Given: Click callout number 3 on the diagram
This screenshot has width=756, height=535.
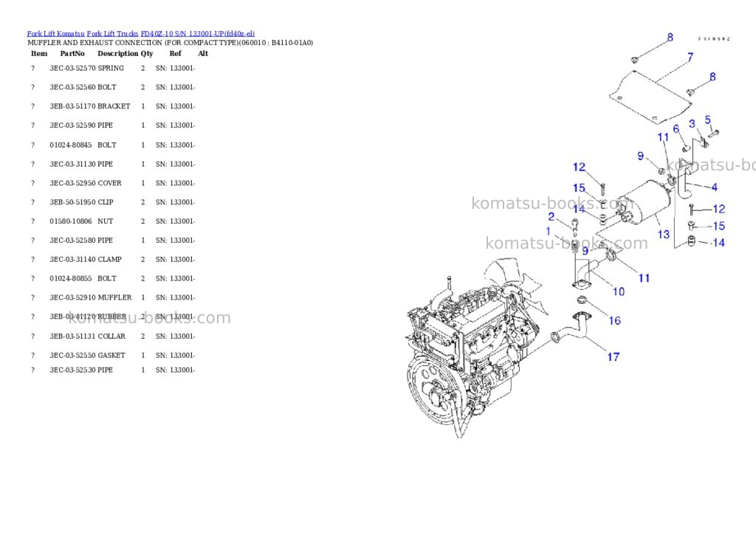Looking at the screenshot, I should [x=692, y=123].
